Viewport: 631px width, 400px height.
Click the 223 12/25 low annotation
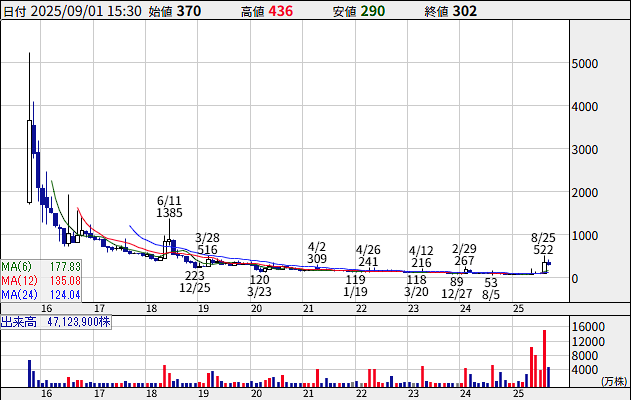point(195,282)
